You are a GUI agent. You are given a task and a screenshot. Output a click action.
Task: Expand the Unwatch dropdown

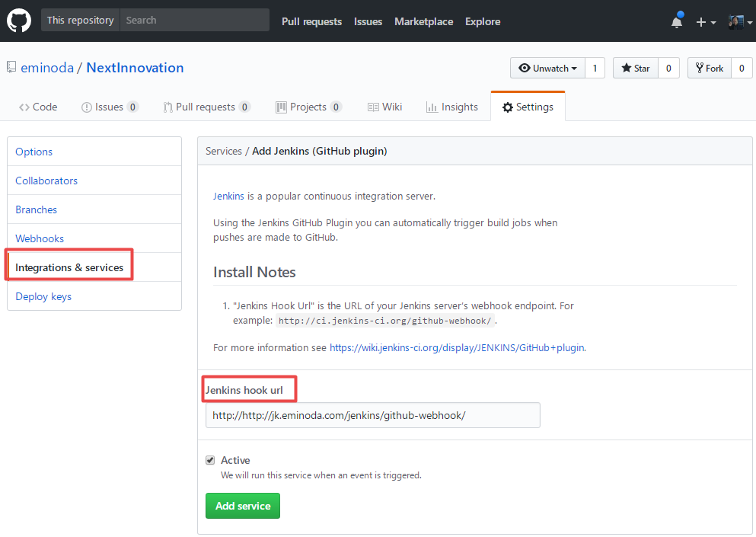coord(547,68)
